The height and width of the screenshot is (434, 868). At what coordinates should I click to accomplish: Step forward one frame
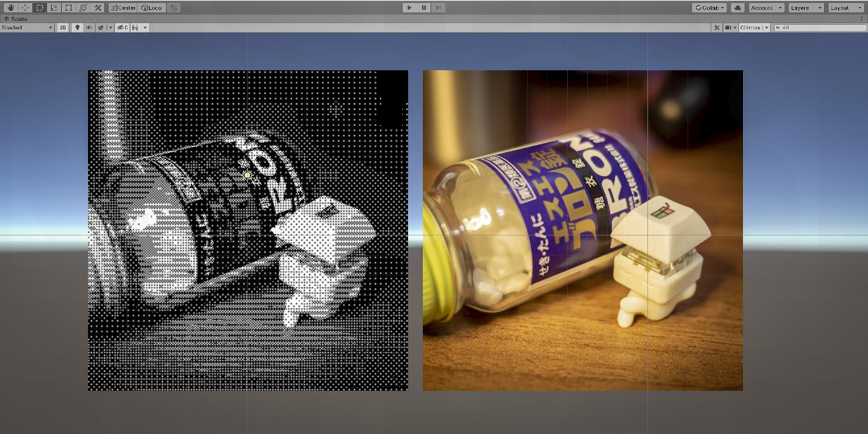(x=438, y=8)
